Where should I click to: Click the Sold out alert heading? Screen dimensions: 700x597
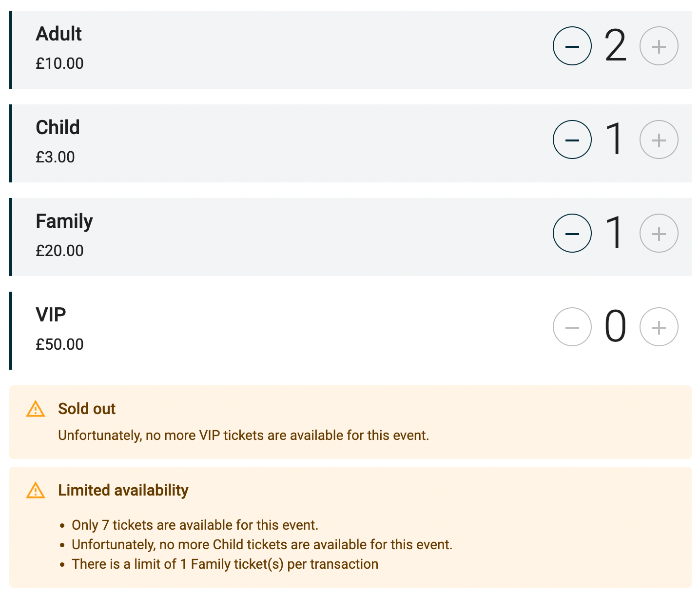87,409
